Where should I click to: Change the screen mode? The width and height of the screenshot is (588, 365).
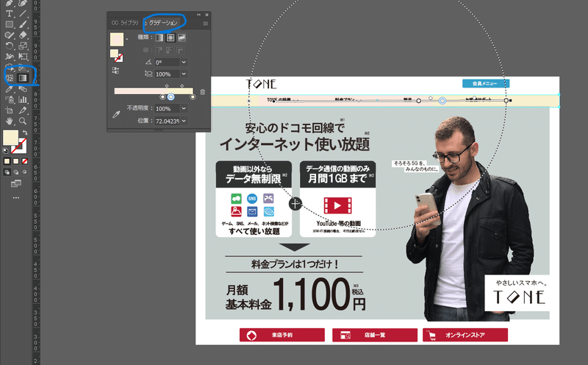pyautogui.click(x=16, y=184)
